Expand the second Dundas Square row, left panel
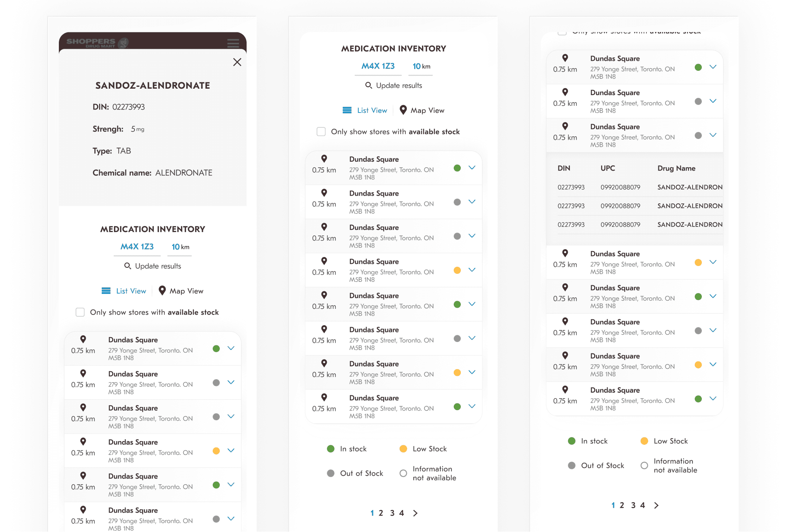Screen dimensions: 786x532 click(x=231, y=382)
